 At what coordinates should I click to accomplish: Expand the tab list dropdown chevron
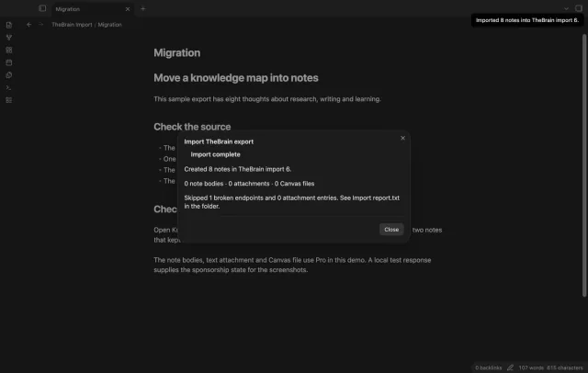click(x=566, y=8)
